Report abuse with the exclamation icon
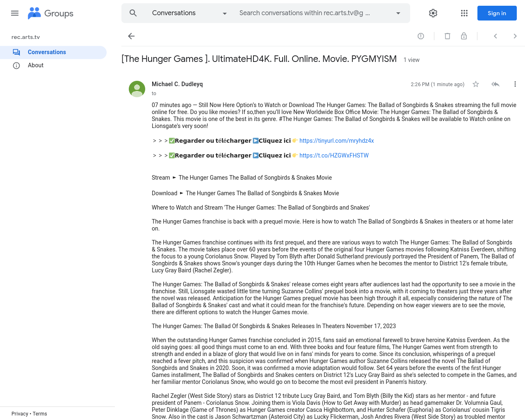This screenshot has height=420, width=525. point(421,36)
